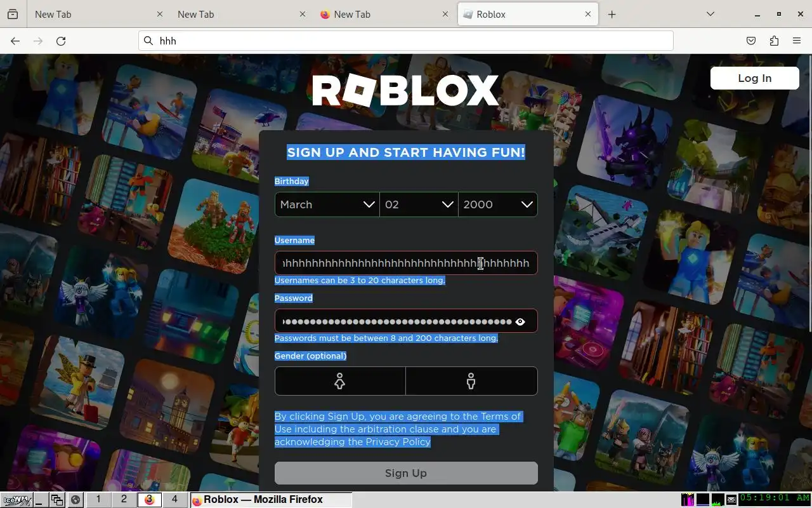The width and height of the screenshot is (812, 508).
Task: Select the female gender icon
Action: (340, 381)
